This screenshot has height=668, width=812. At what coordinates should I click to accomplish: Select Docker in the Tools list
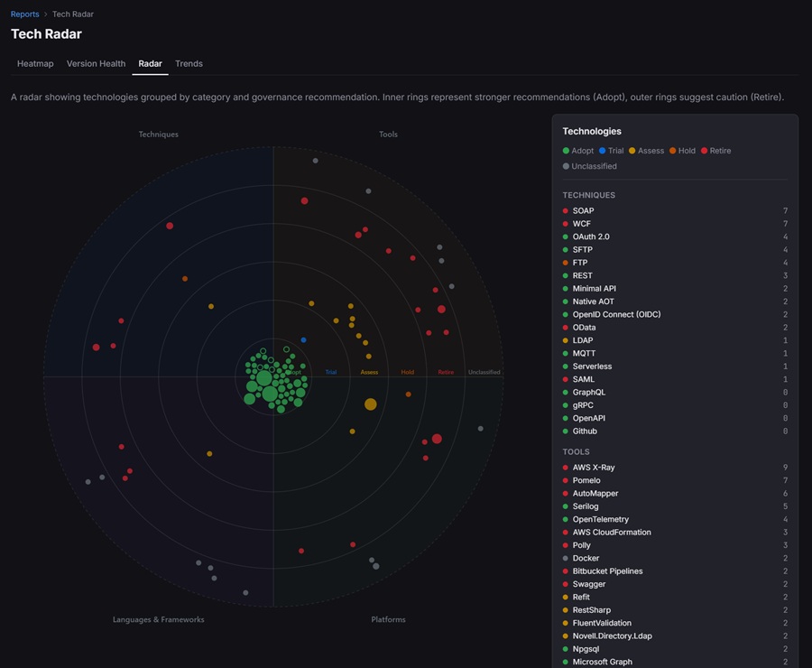675,558
